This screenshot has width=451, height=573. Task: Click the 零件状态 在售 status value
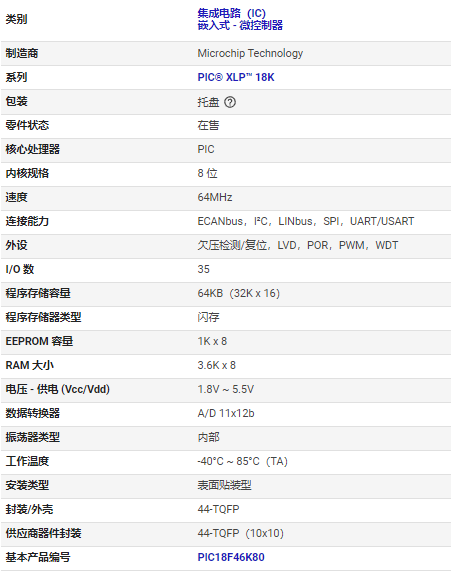(x=208, y=125)
